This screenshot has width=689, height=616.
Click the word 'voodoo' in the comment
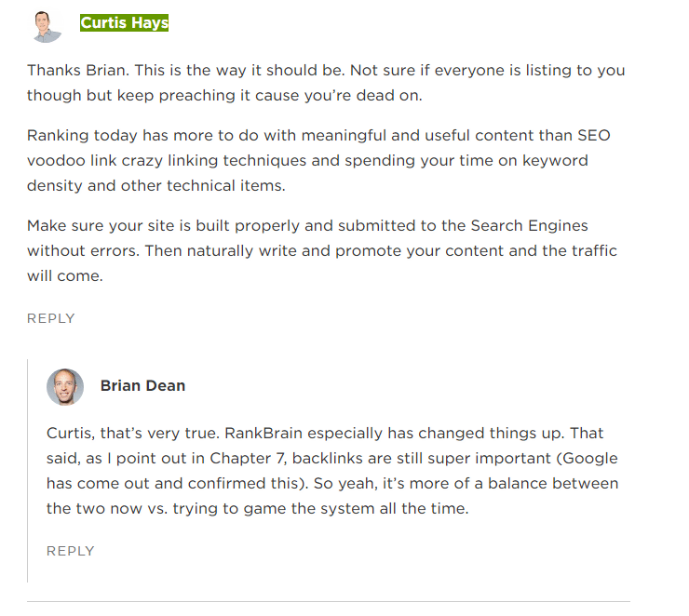coord(56,161)
